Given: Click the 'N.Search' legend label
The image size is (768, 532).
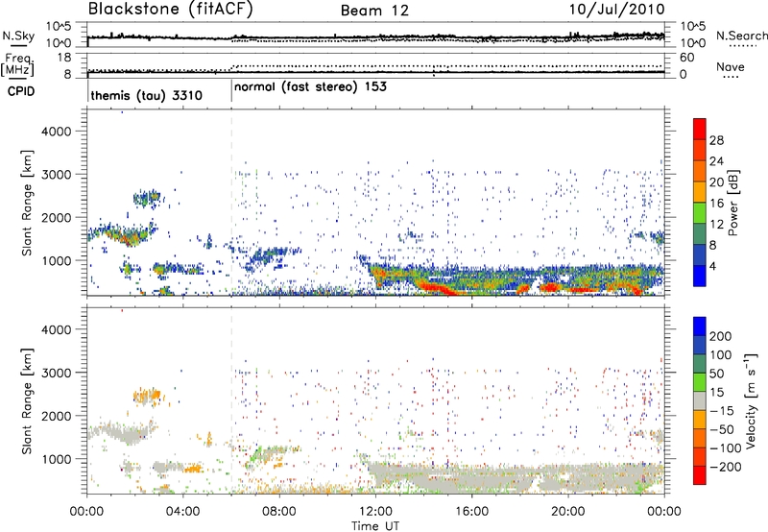Looking at the screenshot, I should pyautogui.click(x=741, y=36).
